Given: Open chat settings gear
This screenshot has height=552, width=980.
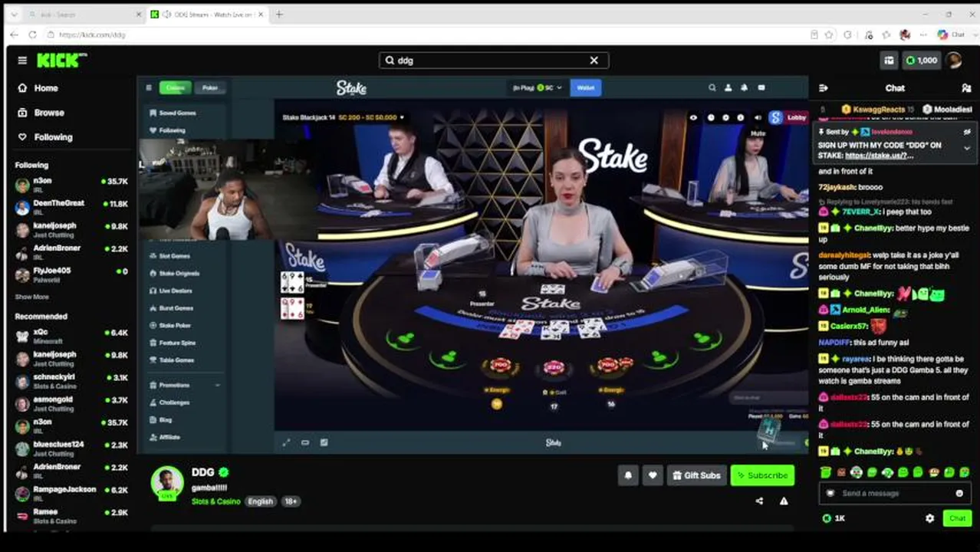Looking at the screenshot, I should click(x=929, y=518).
